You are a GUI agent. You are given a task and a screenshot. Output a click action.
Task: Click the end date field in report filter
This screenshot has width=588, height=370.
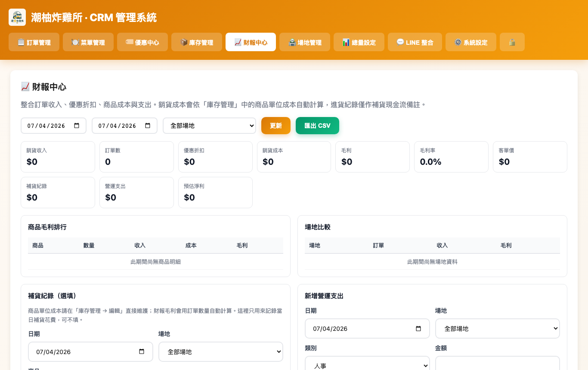(124, 126)
